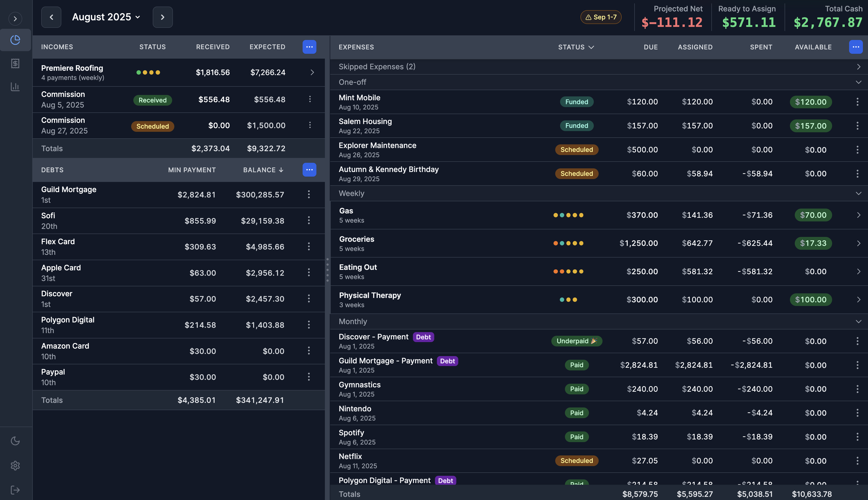Open menu for Aug 27 Commission
Image resolution: width=868 pixels, height=500 pixels.
(310, 125)
